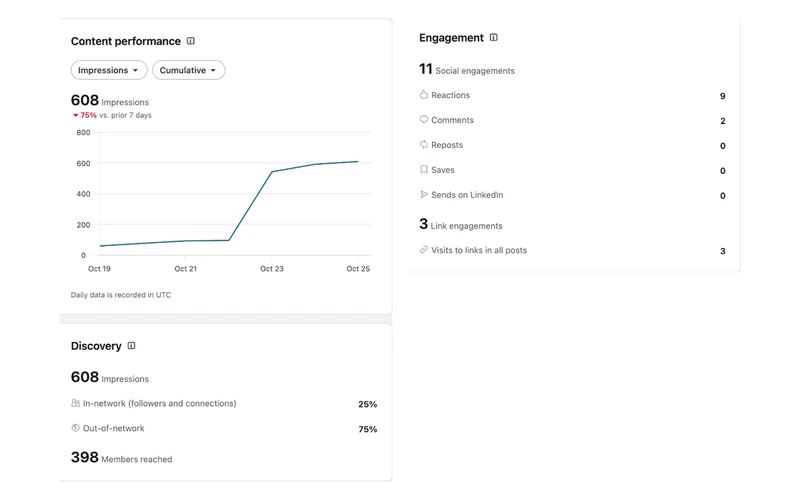Click the 800 y-axis label
Viewport: 800px width, 500px height.
[83, 133]
